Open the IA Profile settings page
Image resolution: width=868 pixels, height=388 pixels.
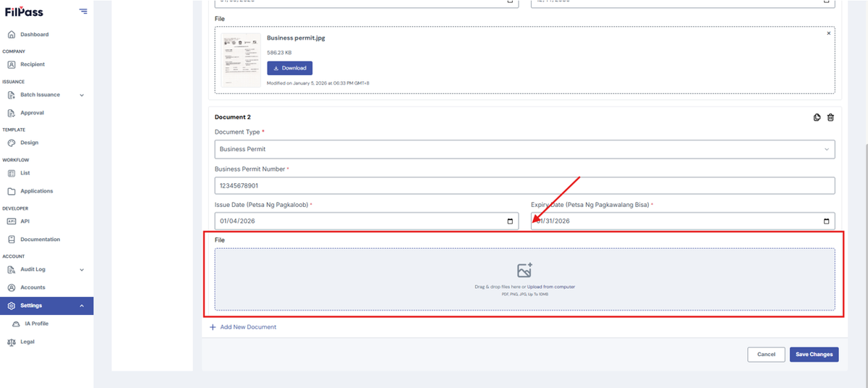tap(36, 324)
